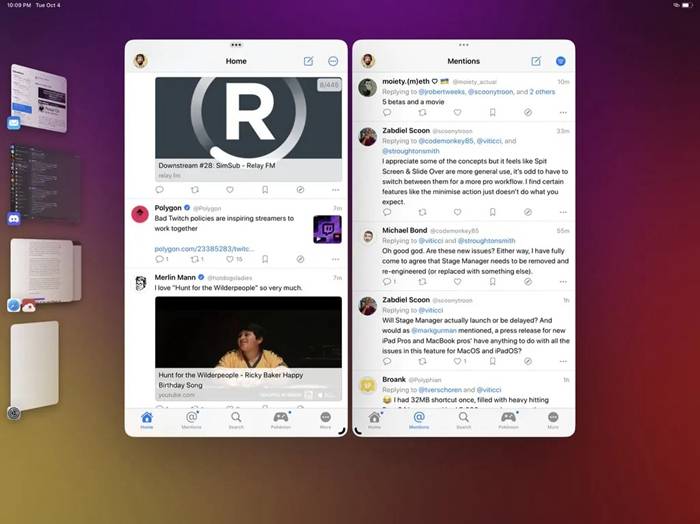
Task: Open the blue filter icon in Mentions window
Action: 561,61
